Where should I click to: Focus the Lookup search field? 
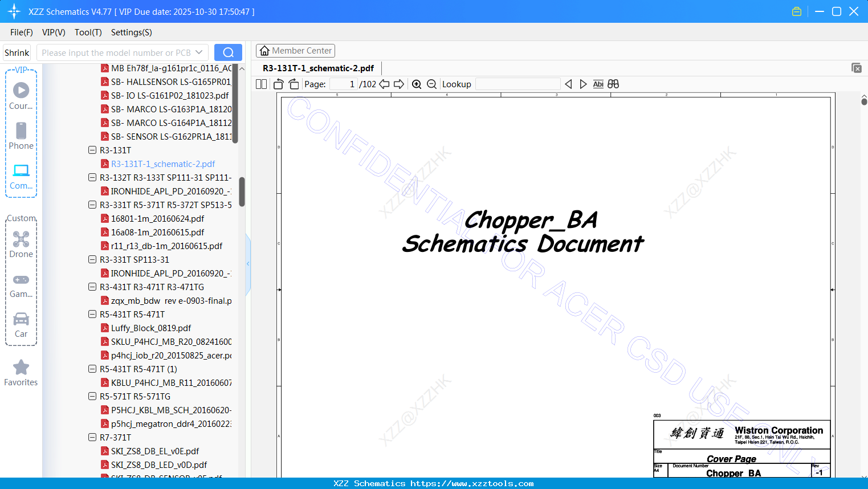coord(517,84)
